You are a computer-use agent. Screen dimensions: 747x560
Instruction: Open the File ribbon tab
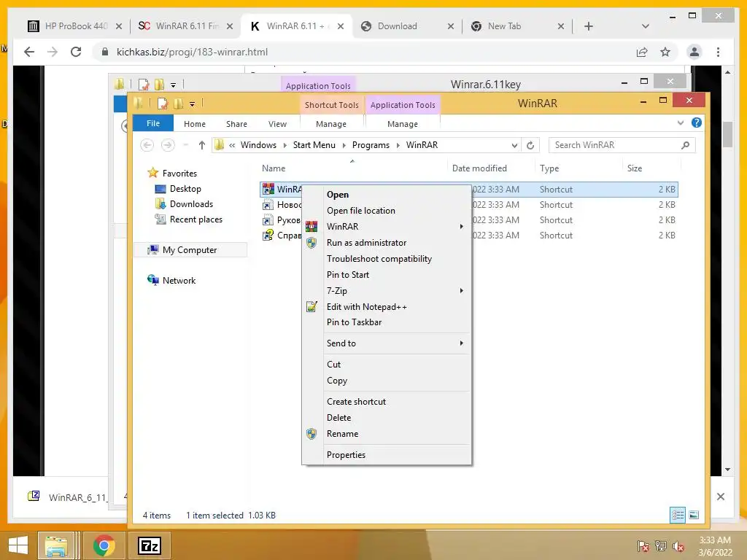[x=153, y=123]
